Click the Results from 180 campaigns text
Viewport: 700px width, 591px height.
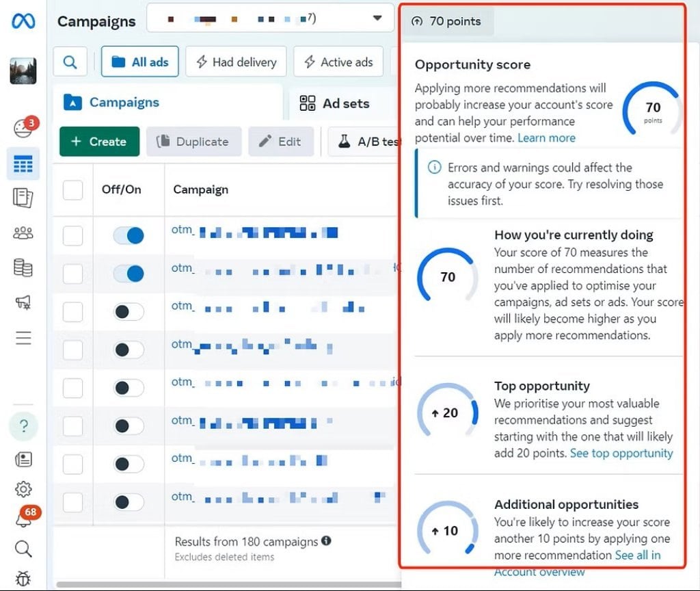246,542
